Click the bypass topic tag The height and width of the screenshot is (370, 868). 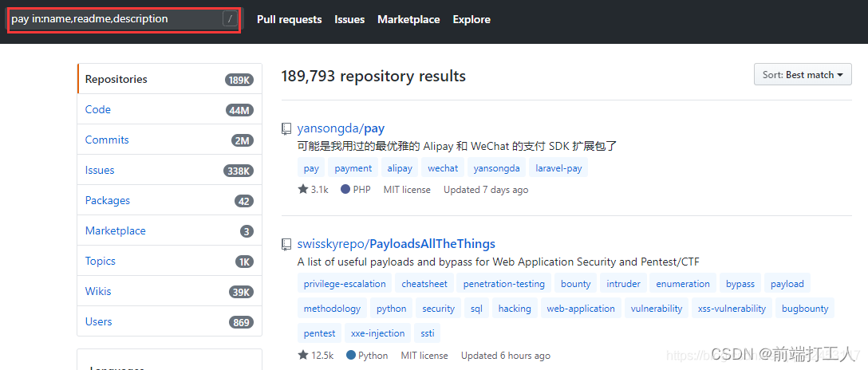[x=740, y=284]
